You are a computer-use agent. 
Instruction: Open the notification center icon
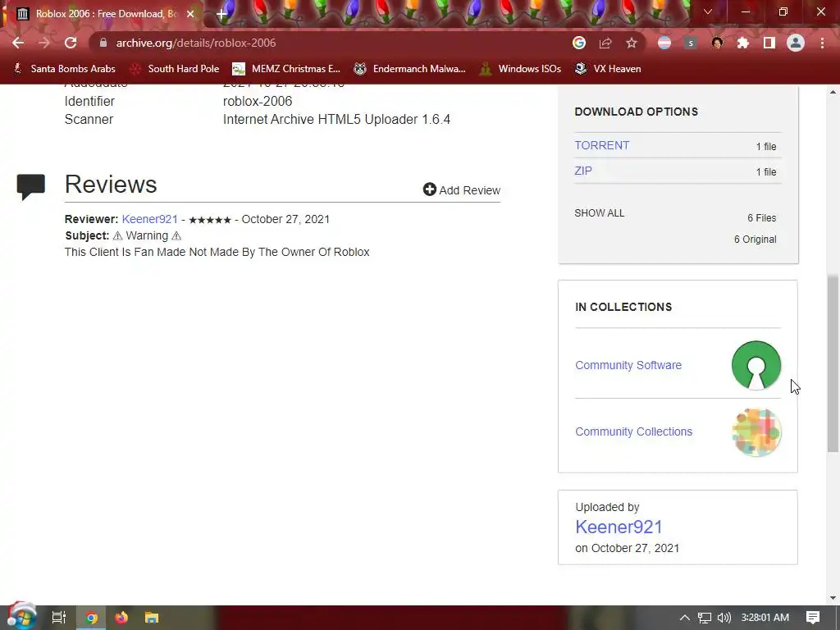(813, 618)
